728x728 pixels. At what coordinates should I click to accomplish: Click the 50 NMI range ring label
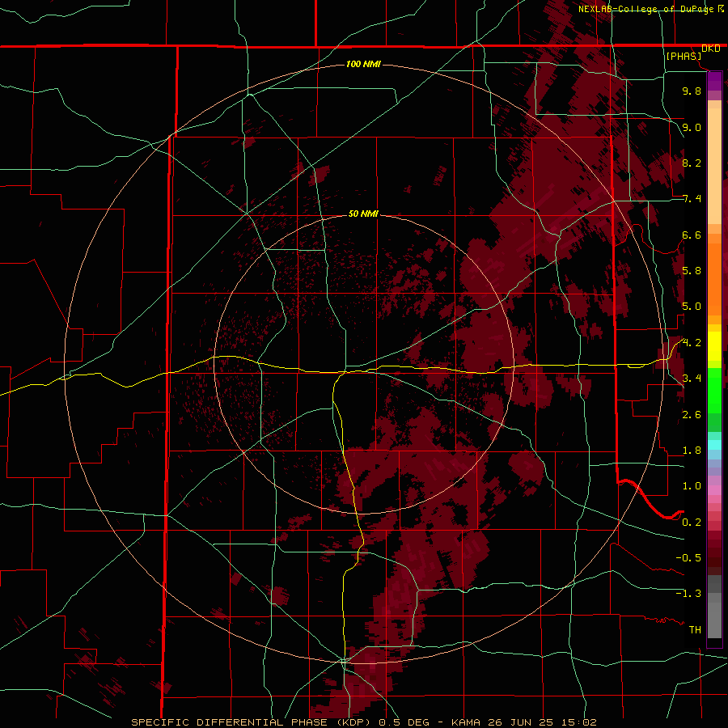tap(363, 214)
